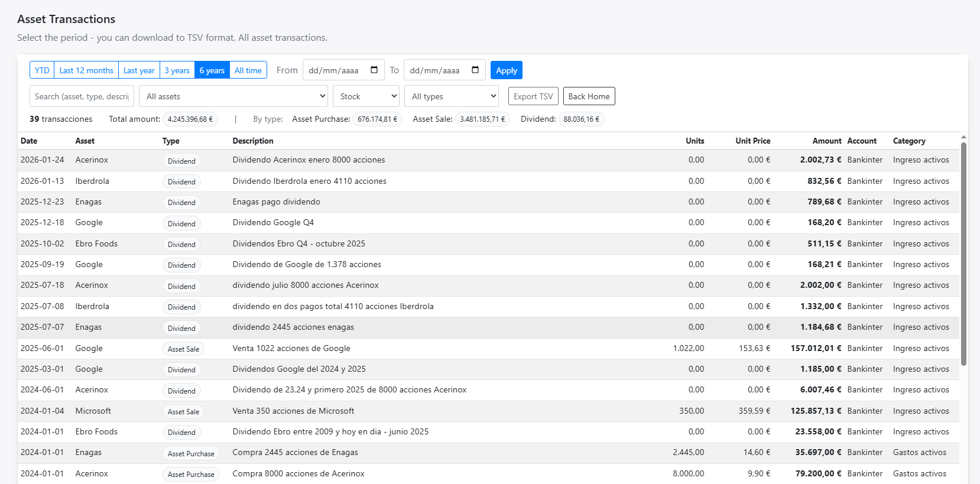Choose the 3 years period filter

177,70
